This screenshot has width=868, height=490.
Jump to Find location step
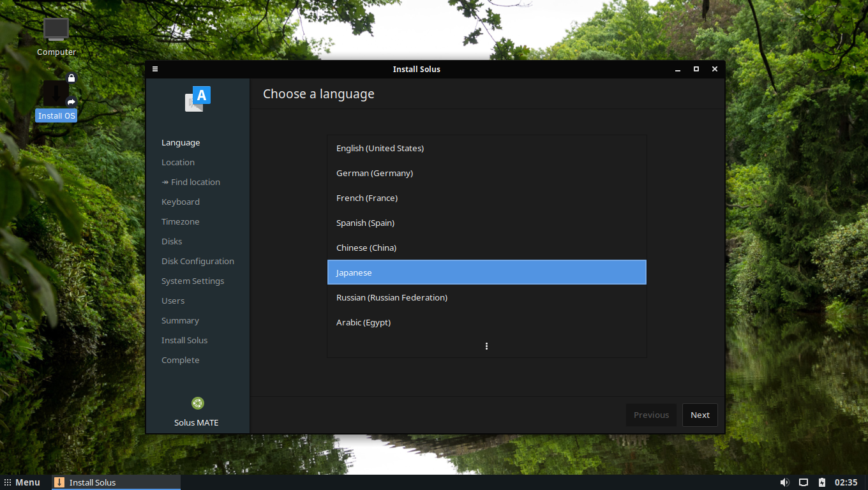191,182
